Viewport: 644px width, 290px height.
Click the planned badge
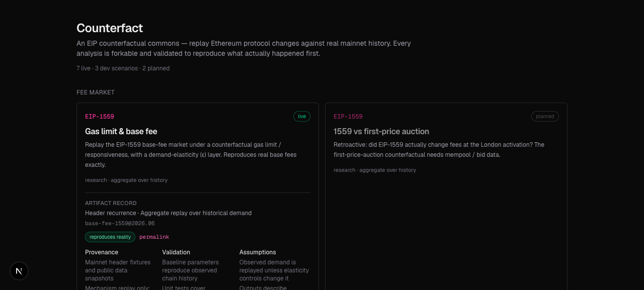click(545, 117)
